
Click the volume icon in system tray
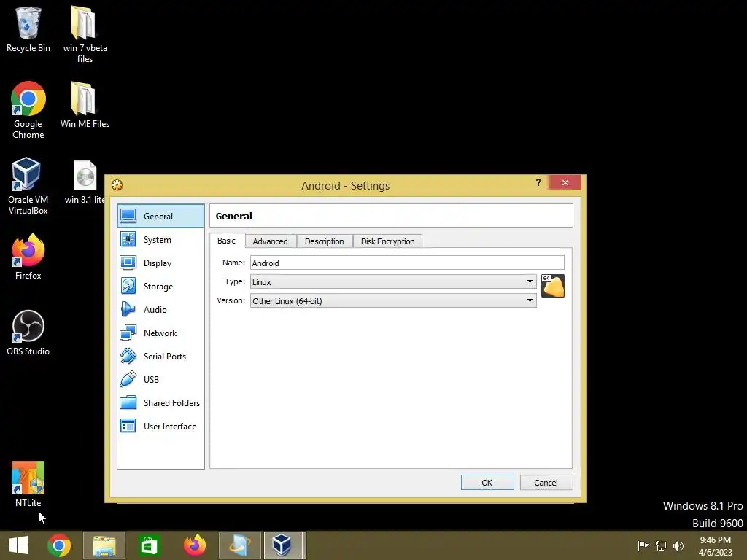click(x=678, y=545)
